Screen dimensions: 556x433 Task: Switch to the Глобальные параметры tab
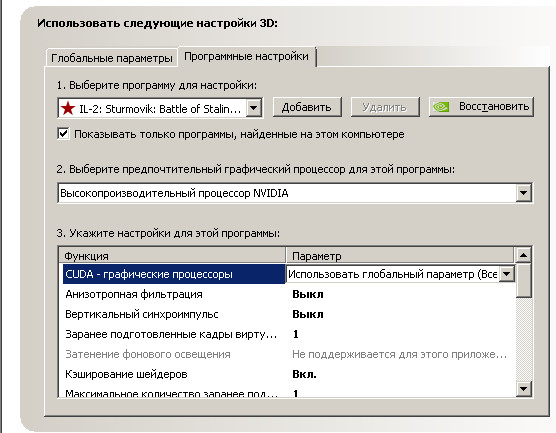111,58
